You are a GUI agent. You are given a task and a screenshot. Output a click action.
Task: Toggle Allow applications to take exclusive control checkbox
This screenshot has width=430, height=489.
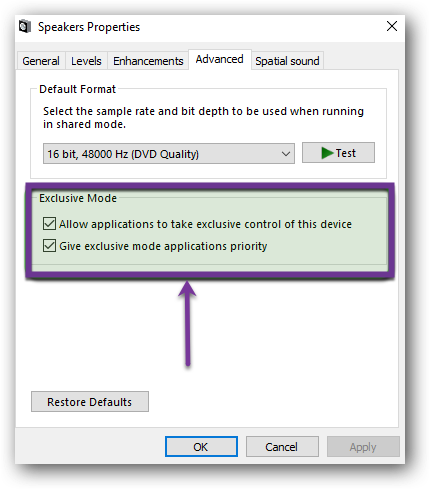(x=49, y=224)
